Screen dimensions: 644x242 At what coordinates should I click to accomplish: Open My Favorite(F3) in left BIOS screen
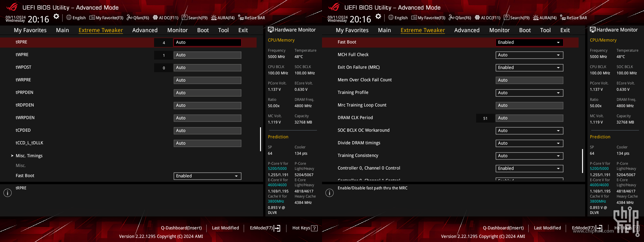pyautogui.click(x=106, y=18)
